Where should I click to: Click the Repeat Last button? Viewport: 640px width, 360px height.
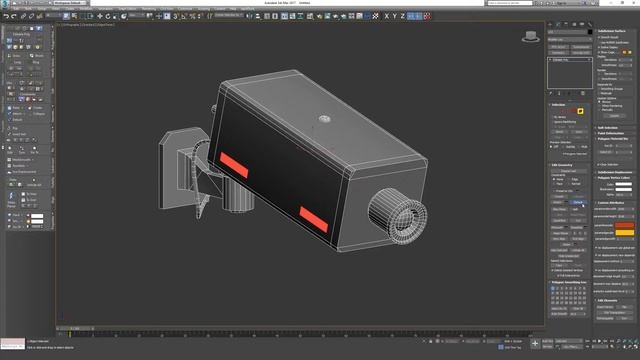pos(568,171)
